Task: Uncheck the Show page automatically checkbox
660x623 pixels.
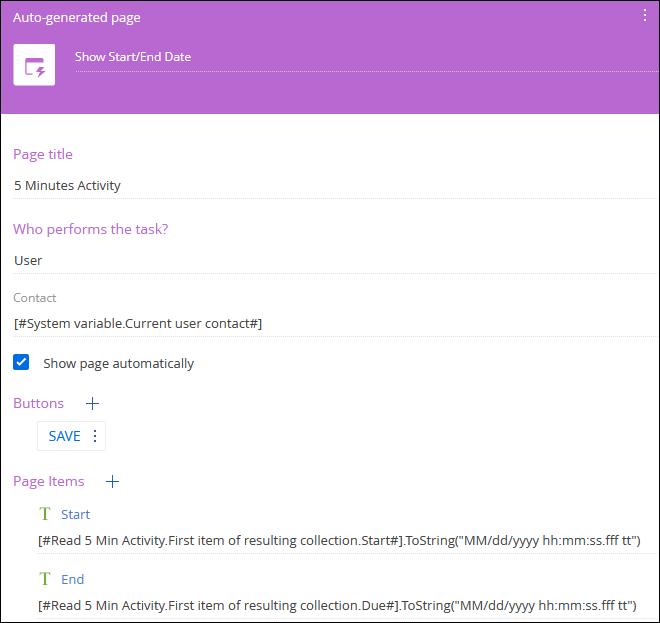Action: point(22,363)
